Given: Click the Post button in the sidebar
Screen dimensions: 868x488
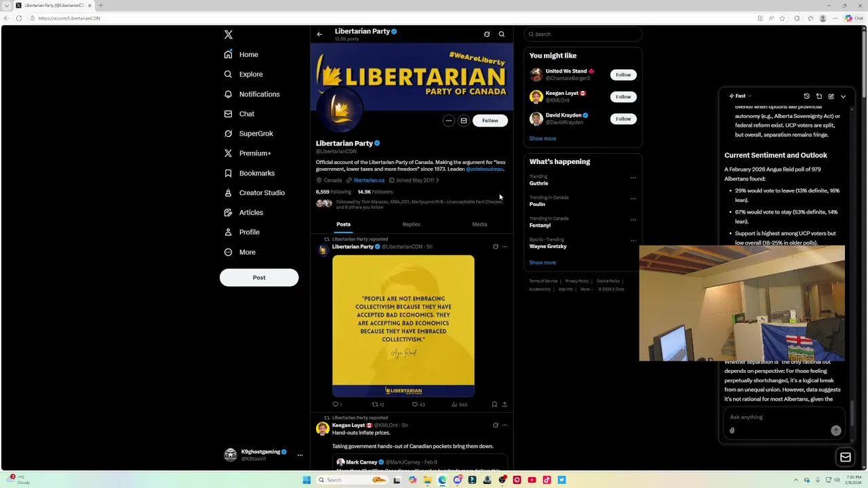Looking at the screenshot, I should pos(259,277).
